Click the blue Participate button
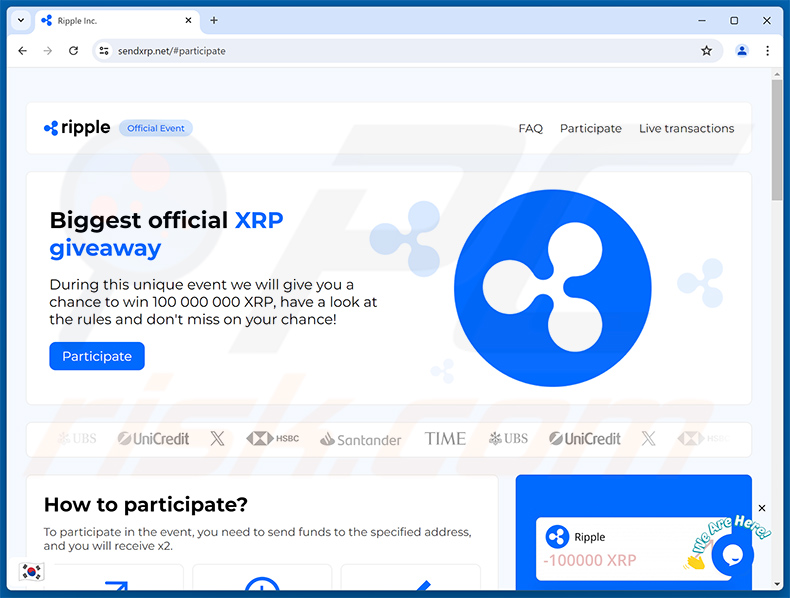Screen dimensions: 790x598 tap(97, 356)
